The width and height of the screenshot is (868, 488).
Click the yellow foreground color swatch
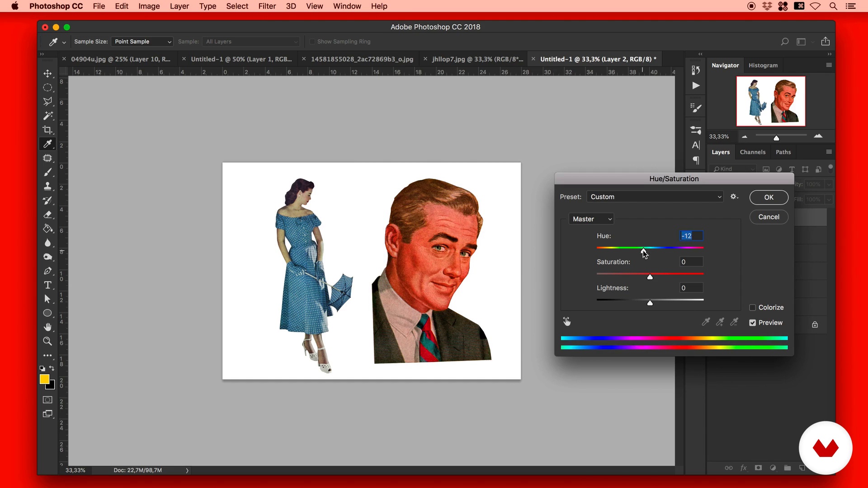coord(44,379)
